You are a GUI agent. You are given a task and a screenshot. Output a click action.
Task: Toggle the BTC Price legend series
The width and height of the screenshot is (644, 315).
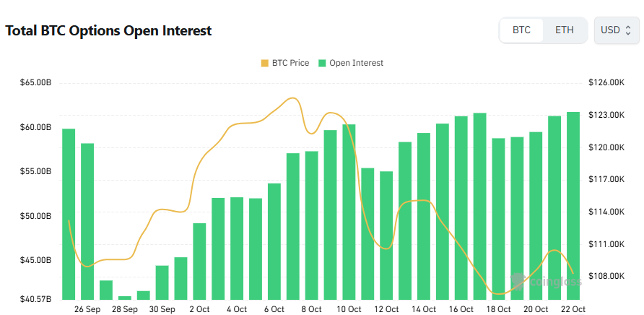click(x=290, y=63)
